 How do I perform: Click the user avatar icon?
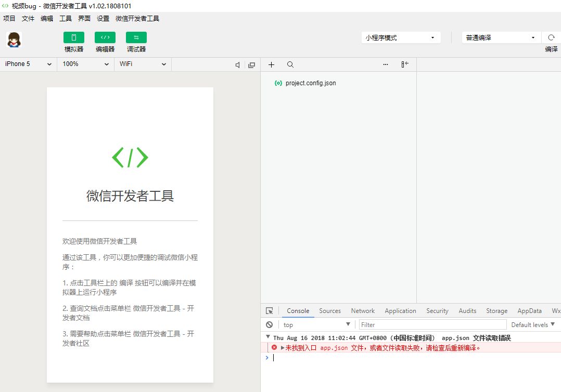pos(15,40)
